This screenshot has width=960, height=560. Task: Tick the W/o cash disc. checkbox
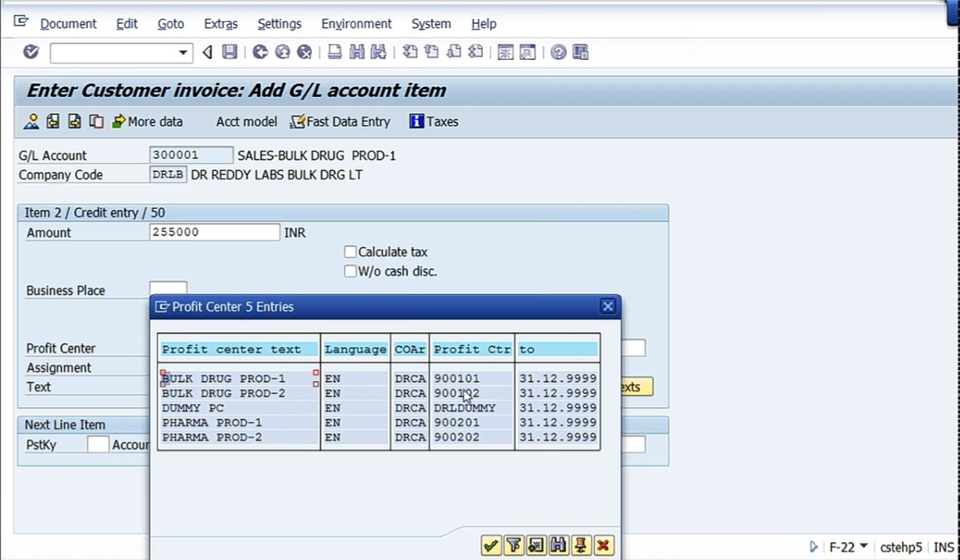350,271
